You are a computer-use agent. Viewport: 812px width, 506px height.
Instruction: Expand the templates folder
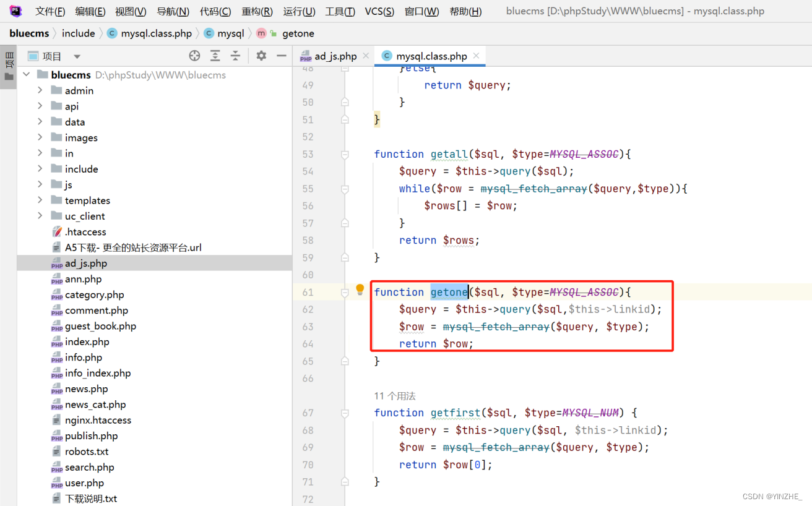coord(40,200)
